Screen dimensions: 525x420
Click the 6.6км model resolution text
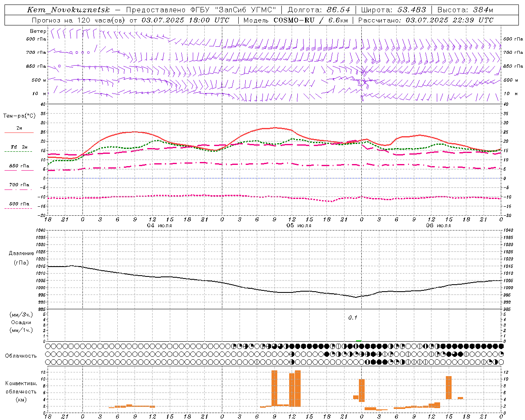[x=338, y=20]
